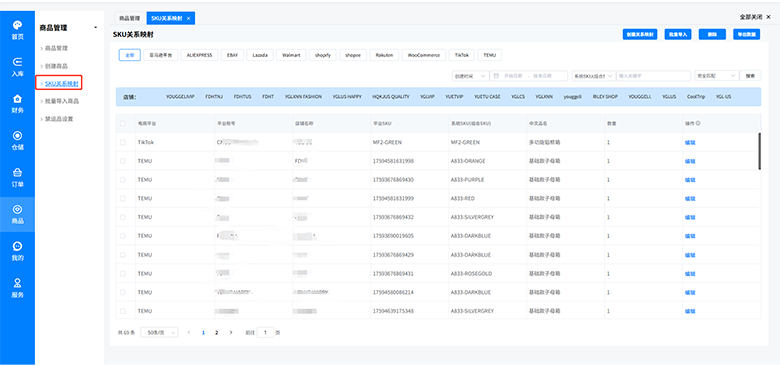
Task: Check the row with SKU 17593676869430
Action: 123,180
